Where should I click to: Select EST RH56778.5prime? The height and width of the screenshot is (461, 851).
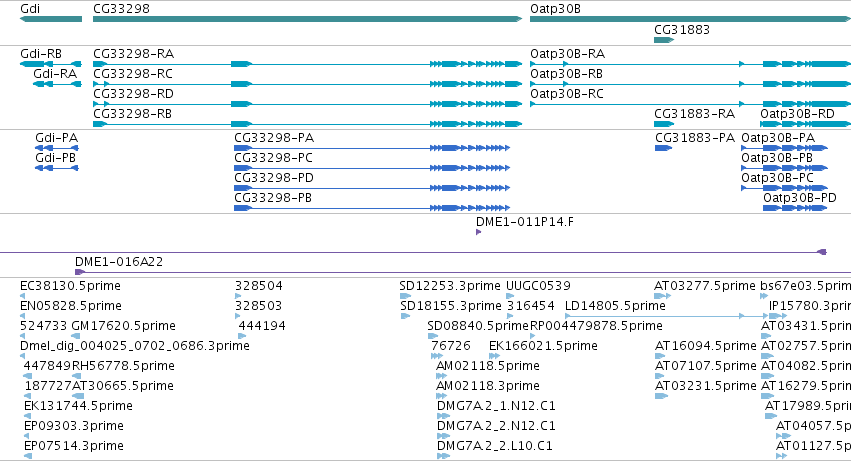tap(123, 367)
